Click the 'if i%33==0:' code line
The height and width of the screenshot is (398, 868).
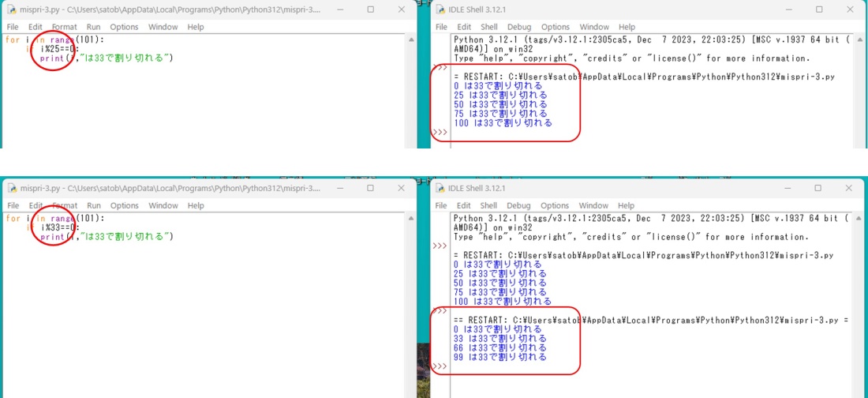pyautogui.click(x=53, y=227)
